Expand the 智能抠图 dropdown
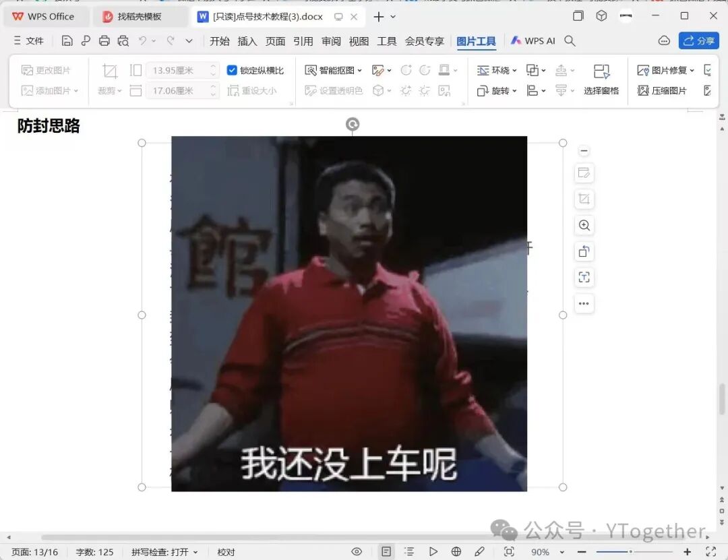The height and width of the screenshot is (560, 728). [359, 71]
